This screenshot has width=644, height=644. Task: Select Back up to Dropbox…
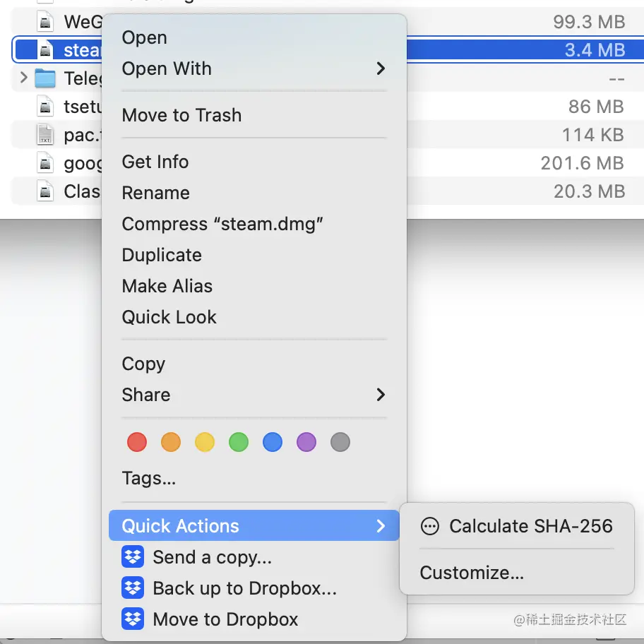(244, 588)
